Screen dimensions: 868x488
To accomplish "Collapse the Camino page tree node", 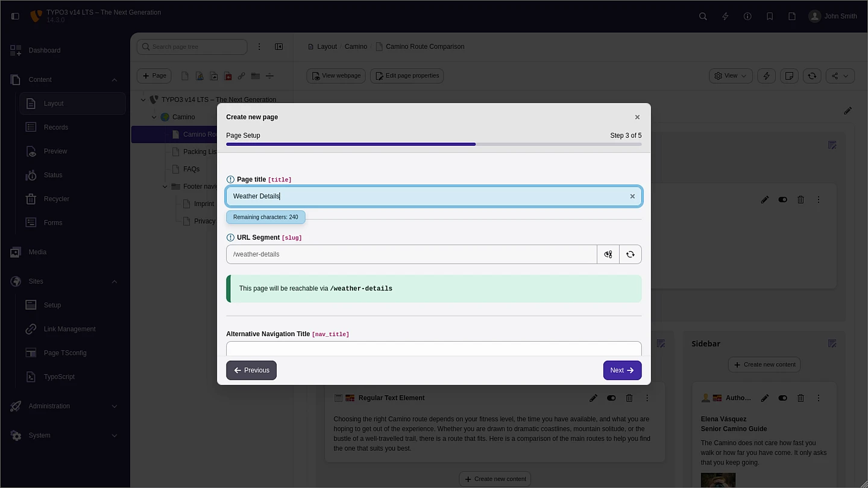I will click(154, 117).
